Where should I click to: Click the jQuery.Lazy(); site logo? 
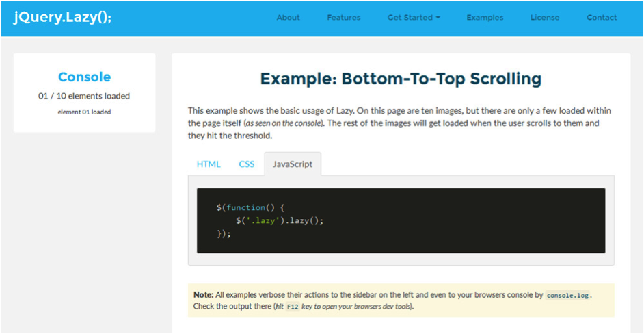[62, 18]
